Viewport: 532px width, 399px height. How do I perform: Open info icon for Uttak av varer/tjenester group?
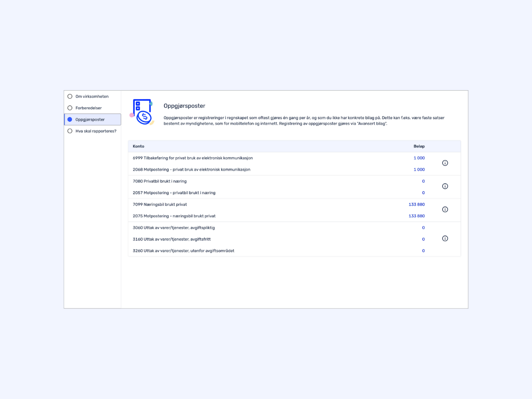(445, 239)
